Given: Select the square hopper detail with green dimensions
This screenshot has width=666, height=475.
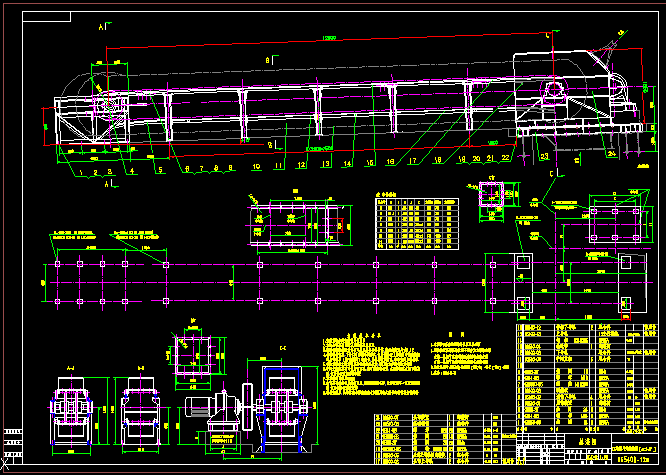Looking at the screenshot, I should point(194,357).
